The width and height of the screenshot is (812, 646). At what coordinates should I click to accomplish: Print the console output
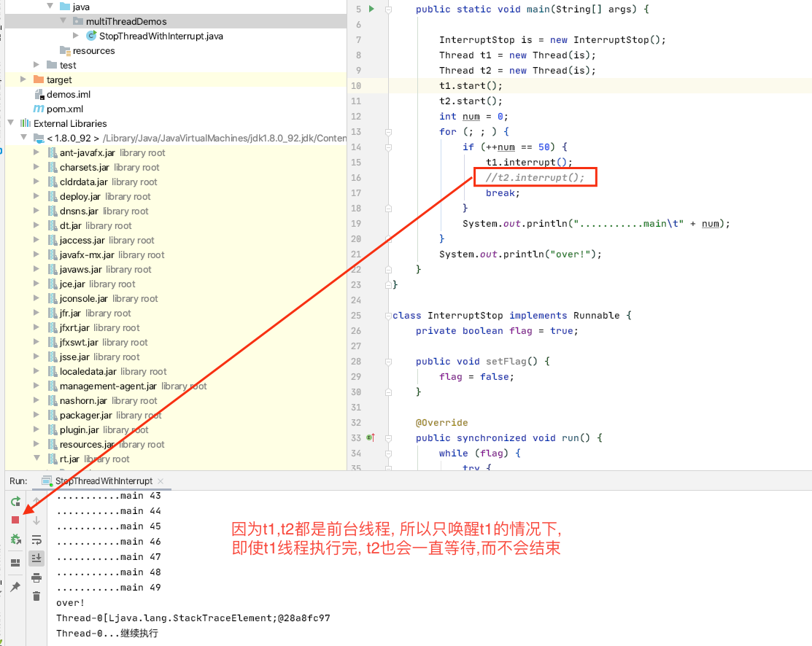click(36, 577)
